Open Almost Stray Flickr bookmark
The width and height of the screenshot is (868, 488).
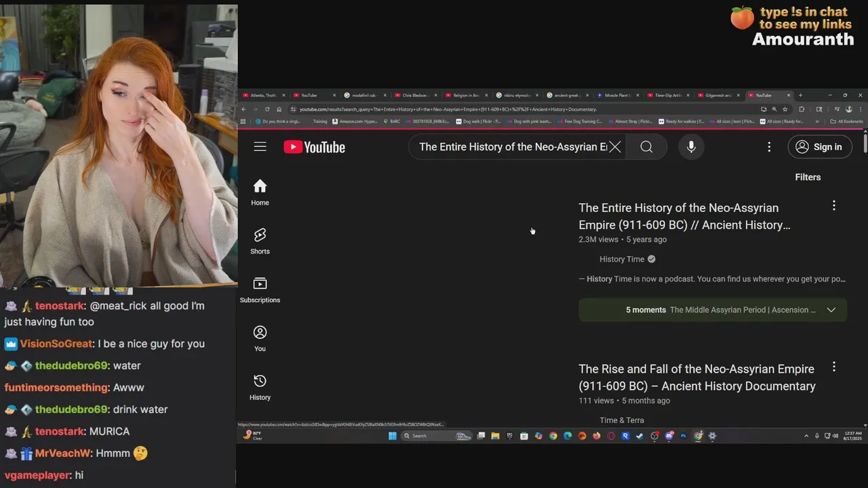click(630, 121)
